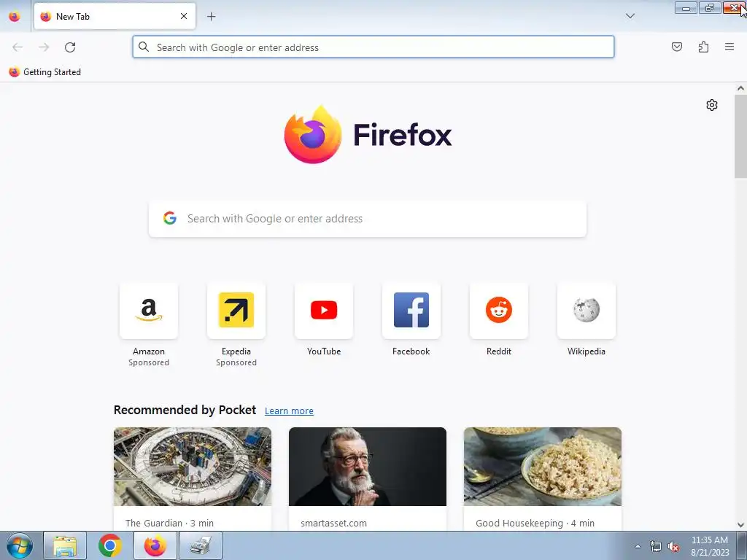This screenshot has width=747, height=560.
Task: Restore down the Firefox window
Action: tap(710, 7)
